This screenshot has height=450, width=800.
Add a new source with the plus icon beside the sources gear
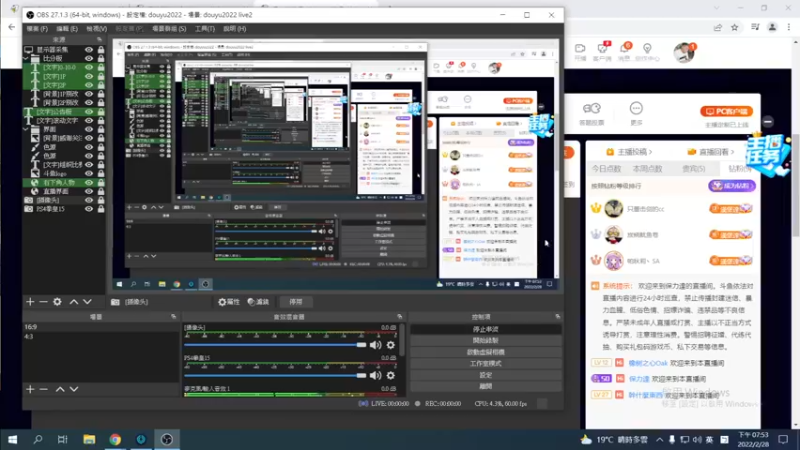point(30,302)
